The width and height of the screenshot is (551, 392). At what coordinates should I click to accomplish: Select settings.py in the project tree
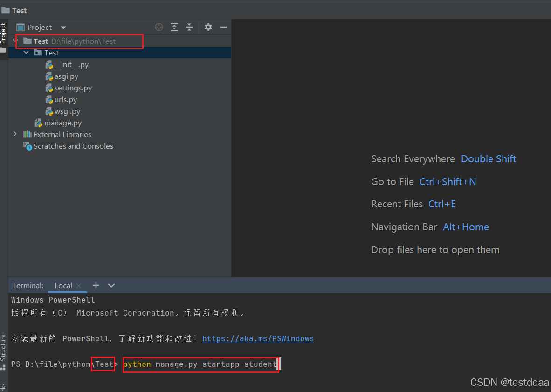coord(73,88)
